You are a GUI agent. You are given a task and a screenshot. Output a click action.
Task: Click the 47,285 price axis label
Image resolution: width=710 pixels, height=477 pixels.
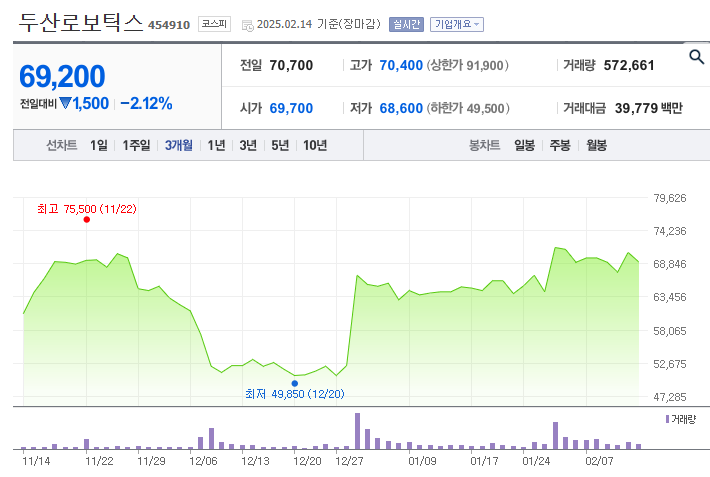point(670,397)
